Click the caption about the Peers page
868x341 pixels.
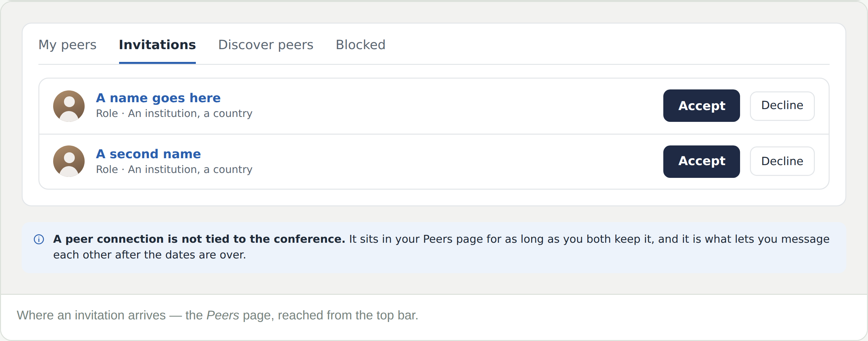coord(217,315)
